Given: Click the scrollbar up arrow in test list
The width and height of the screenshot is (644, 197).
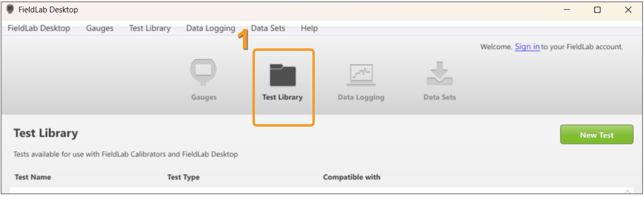Looking at the screenshot, I should point(628,192).
